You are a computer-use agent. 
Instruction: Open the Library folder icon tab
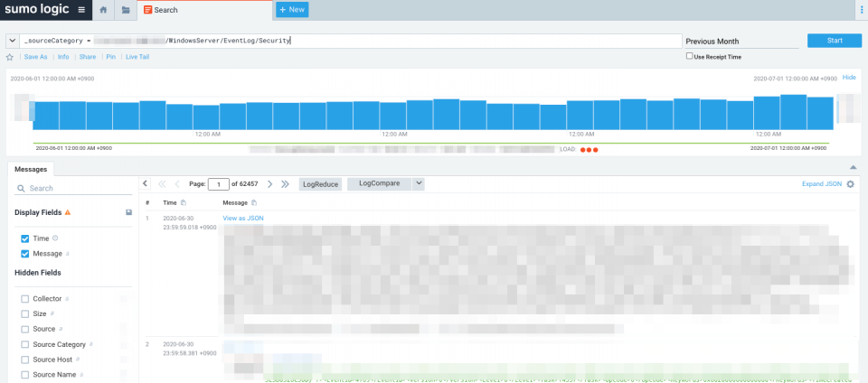126,10
